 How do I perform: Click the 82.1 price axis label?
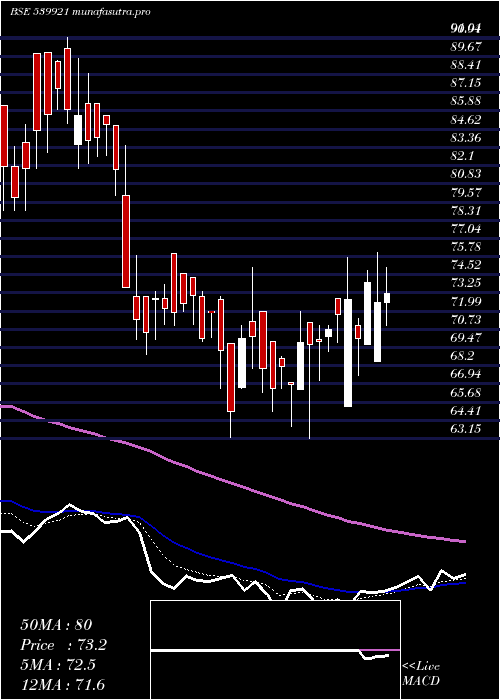click(x=462, y=156)
